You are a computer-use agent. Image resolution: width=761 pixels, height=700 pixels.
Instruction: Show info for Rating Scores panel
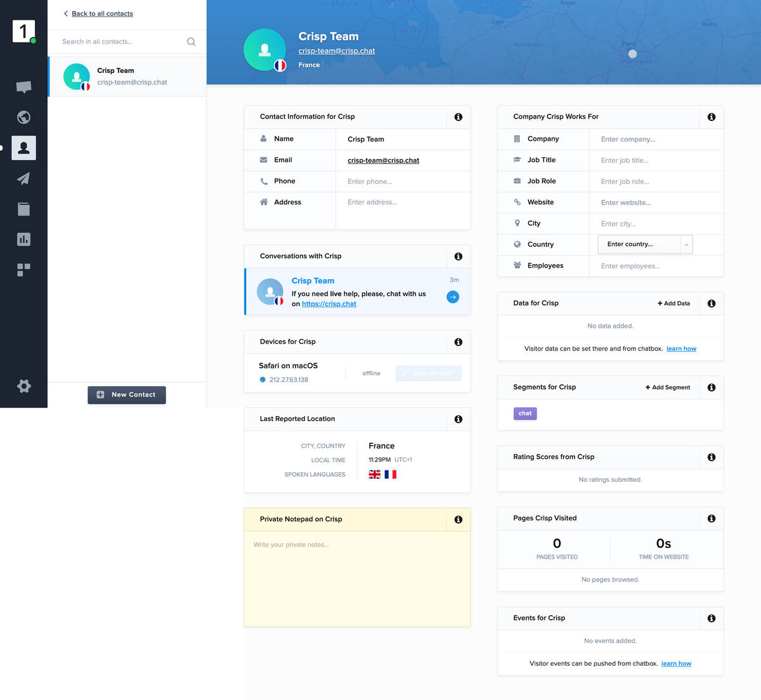(712, 457)
